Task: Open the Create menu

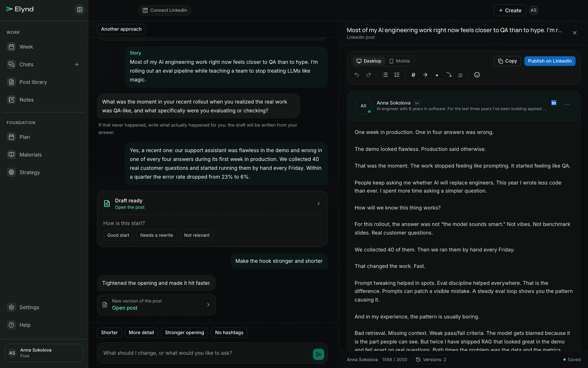Action: [x=510, y=10]
